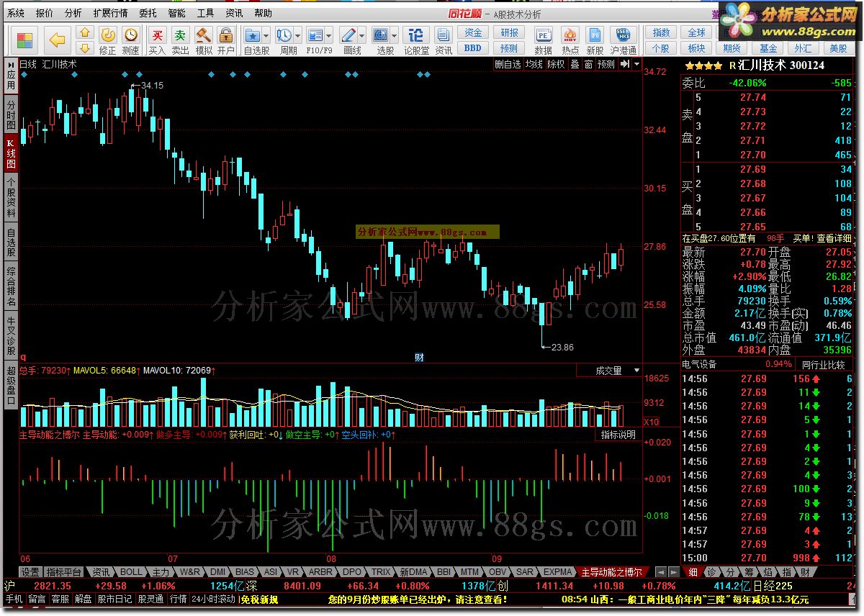Click the 24小时滚动 status bar item
Screen dimensions: 864x616
click(x=214, y=599)
